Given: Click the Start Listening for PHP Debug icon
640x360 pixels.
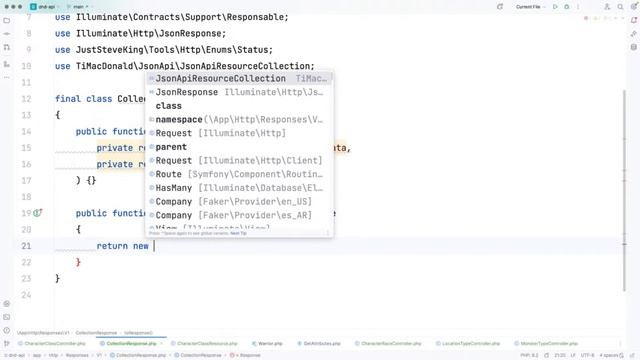Looking at the screenshot, I should coord(500,7).
